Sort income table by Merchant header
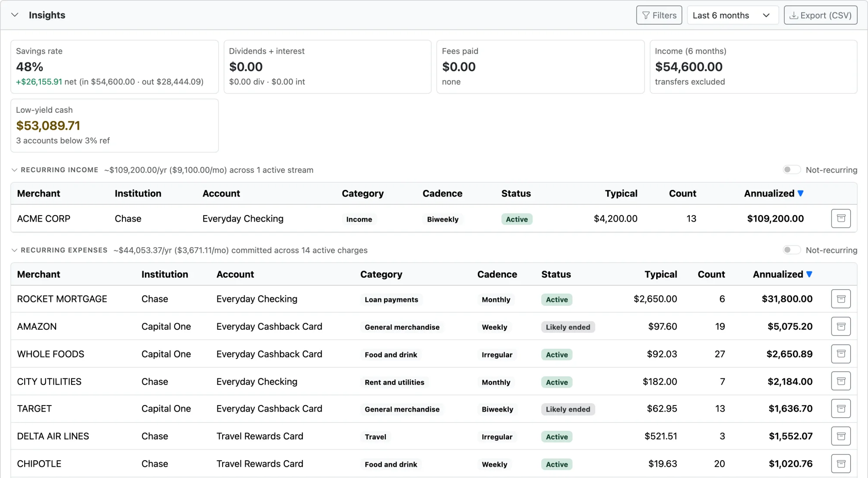 pos(39,193)
